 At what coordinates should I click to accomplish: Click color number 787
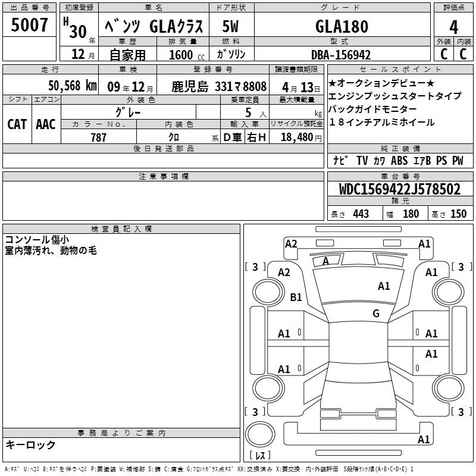99,137
